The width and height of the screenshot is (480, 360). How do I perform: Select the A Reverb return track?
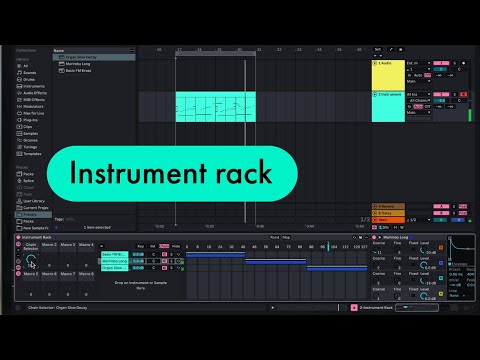click(x=388, y=206)
